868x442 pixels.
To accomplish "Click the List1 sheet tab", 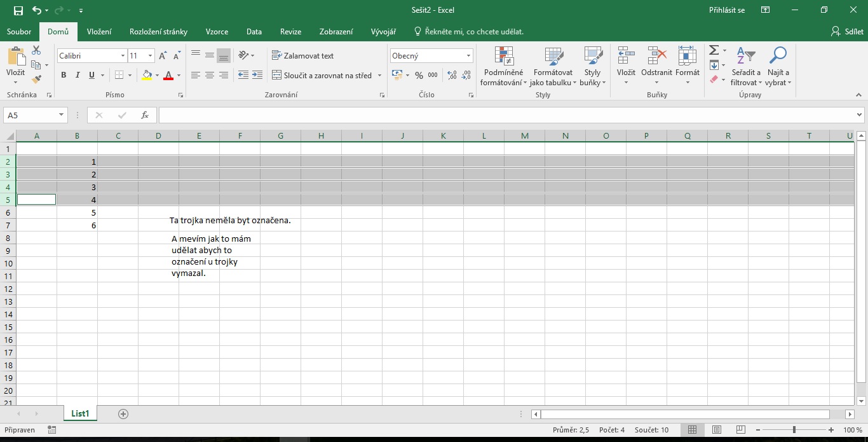I will 80,413.
